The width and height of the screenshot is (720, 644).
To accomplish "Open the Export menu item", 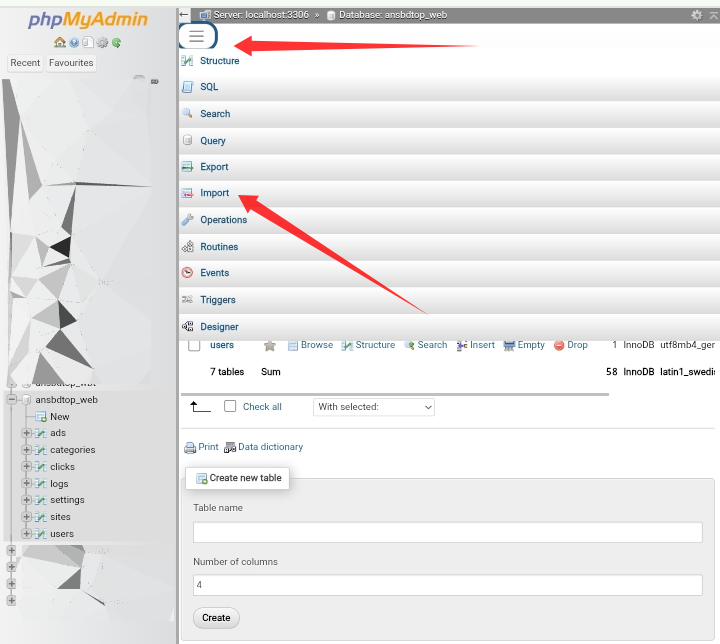I will tap(213, 167).
